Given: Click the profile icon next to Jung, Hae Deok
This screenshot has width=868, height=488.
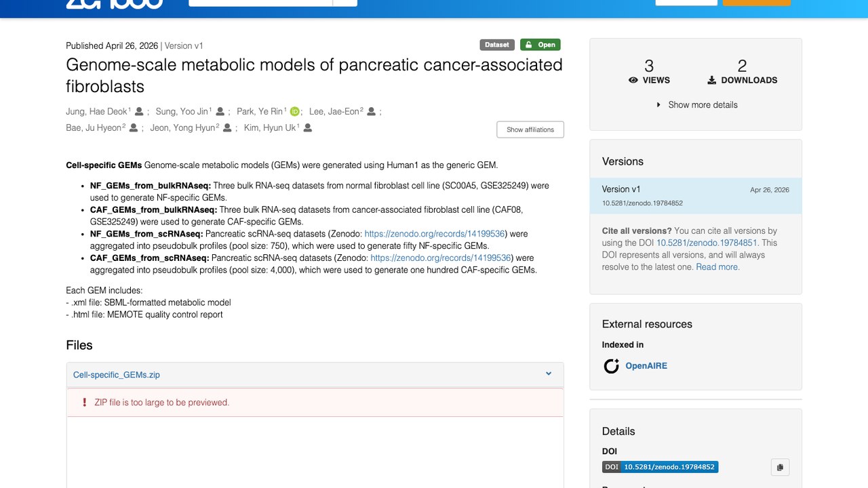Looking at the screenshot, I should point(139,111).
